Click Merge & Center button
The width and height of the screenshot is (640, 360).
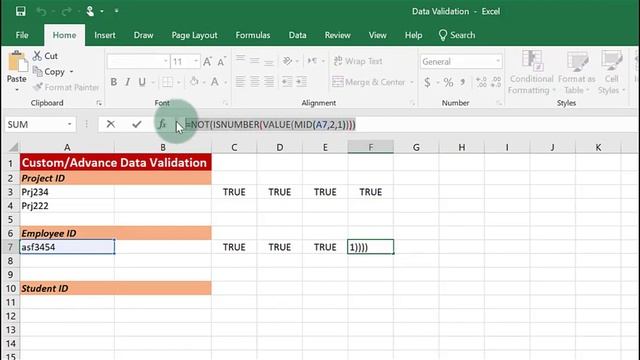pyautogui.click(x=369, y=82)
